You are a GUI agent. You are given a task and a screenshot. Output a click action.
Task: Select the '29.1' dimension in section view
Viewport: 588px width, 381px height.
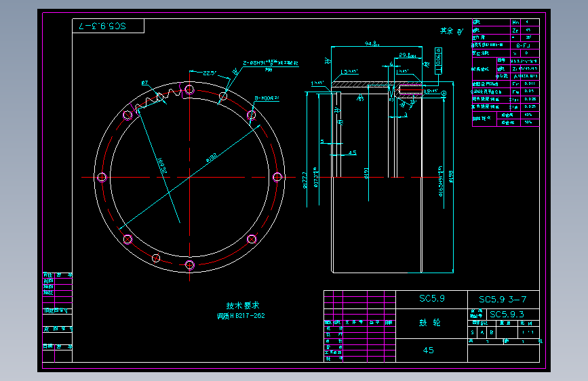coord(407,55)
